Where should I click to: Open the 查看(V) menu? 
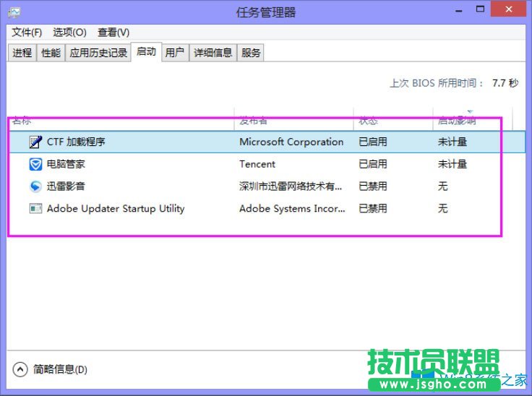tap(113, 33)
